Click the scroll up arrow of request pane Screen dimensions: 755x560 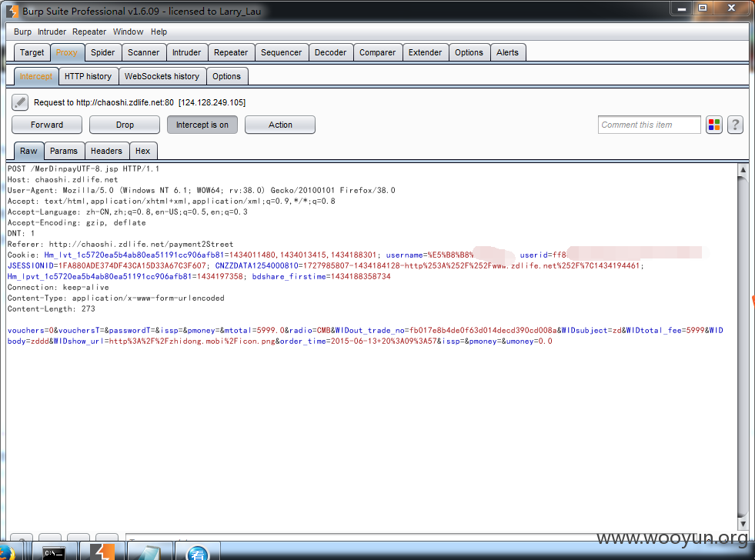click(743, 169)
